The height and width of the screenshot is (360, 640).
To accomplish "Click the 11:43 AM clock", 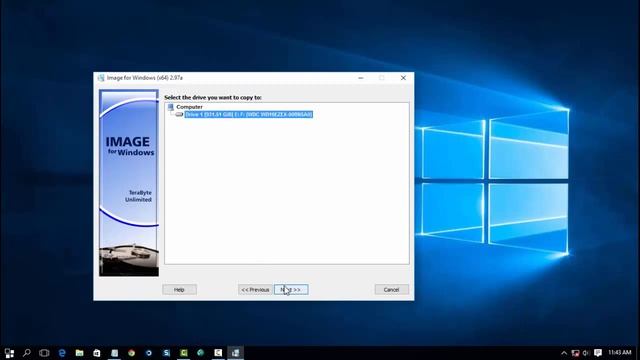I will point(620,353).
